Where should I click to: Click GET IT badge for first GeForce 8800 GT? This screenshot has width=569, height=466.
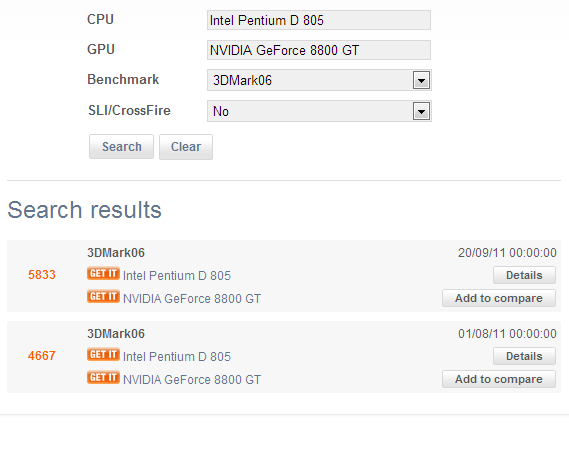(x=103, y=296)
